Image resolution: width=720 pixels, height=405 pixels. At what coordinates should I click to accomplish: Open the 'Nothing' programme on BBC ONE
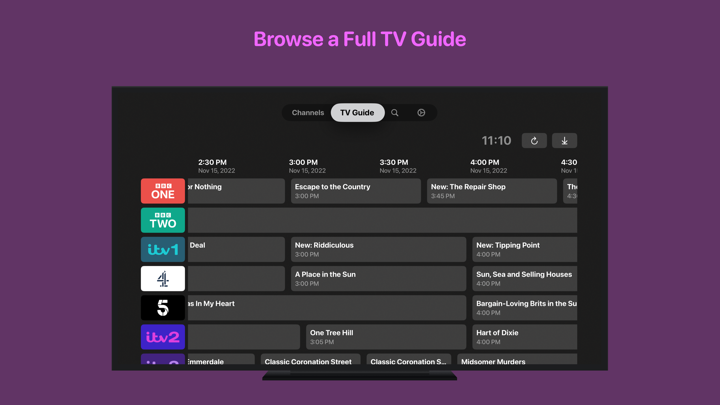(x=236, y=191)
